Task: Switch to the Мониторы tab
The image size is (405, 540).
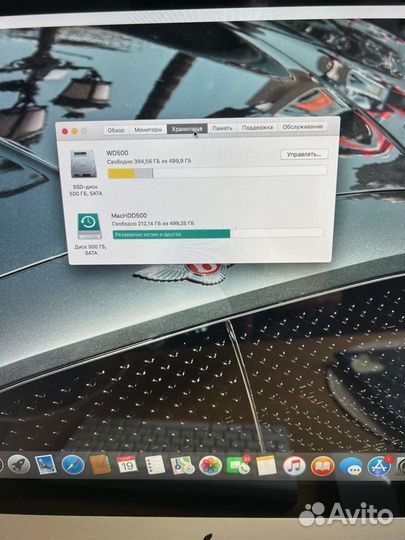Action: (148, 130)
